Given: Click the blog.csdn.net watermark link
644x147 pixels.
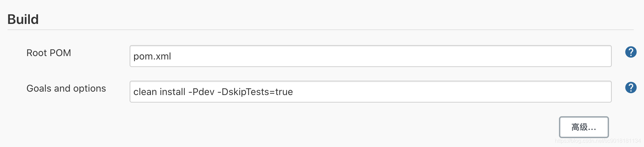Looking at the screenshot, I should [598, 141].
